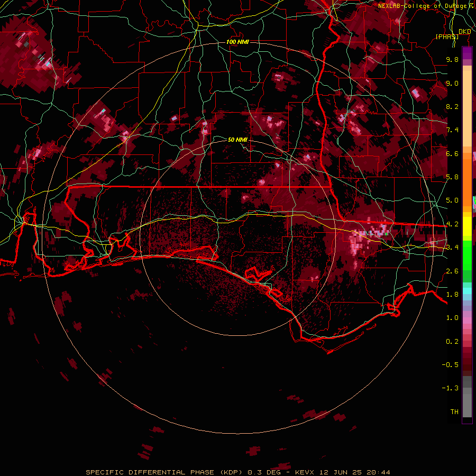Select the 9.0 value on the color scale

pyautogui.click(x=452, y=83)
